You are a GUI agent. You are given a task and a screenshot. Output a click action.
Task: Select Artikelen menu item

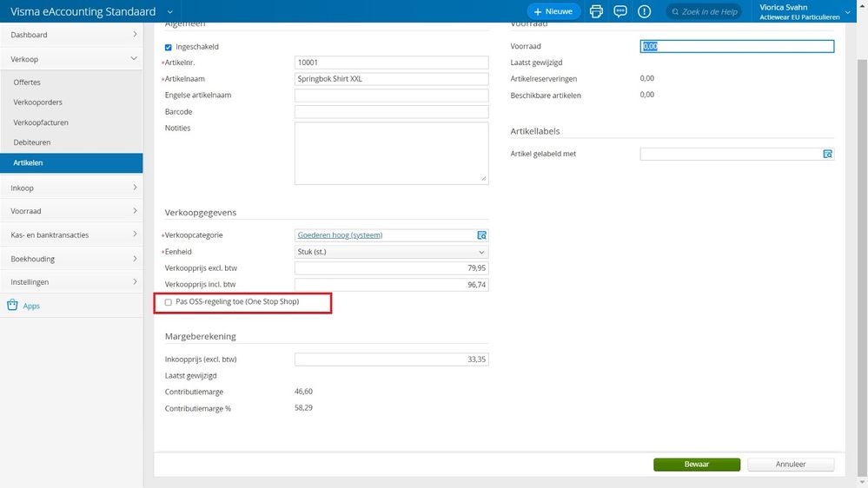71,162
